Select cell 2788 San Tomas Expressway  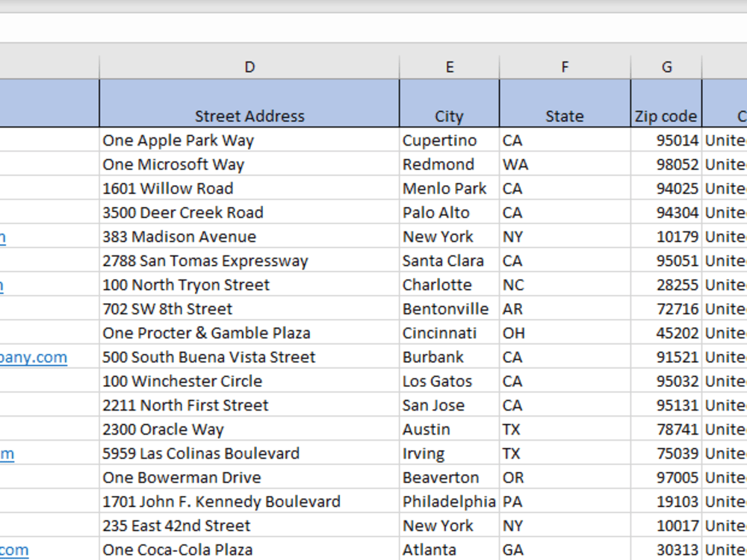[x=249, y=261]
